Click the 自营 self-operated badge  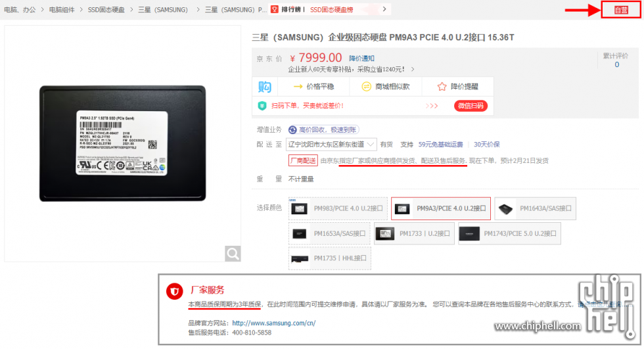(x=621, y=10)
